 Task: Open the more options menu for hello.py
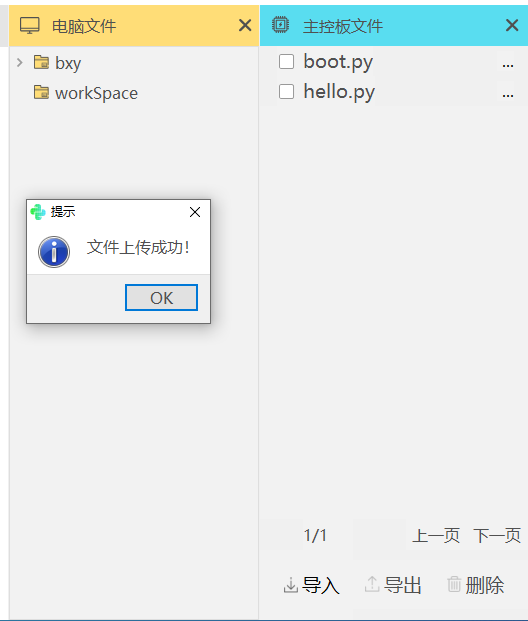tap(508, 95)
